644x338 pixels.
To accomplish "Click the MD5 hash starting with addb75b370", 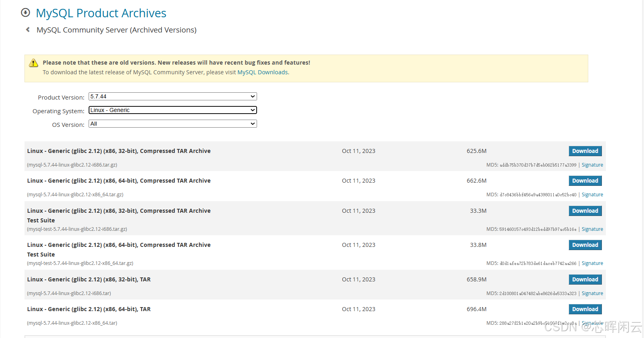I will (x=538, y=165).
